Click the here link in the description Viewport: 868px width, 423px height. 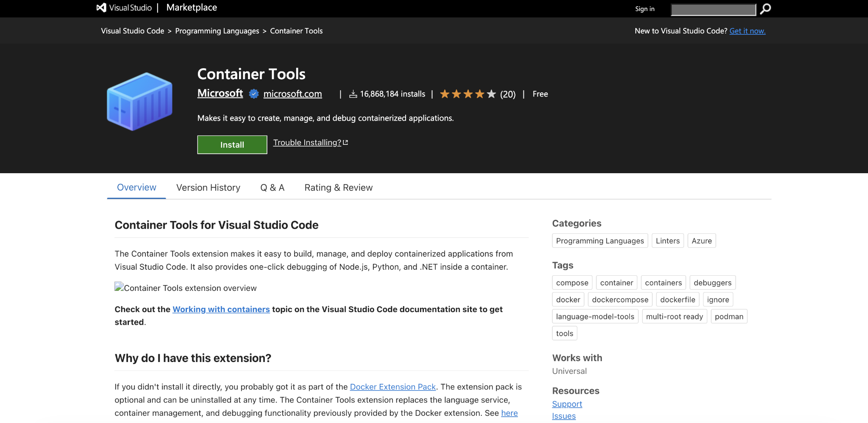point(509,413)
